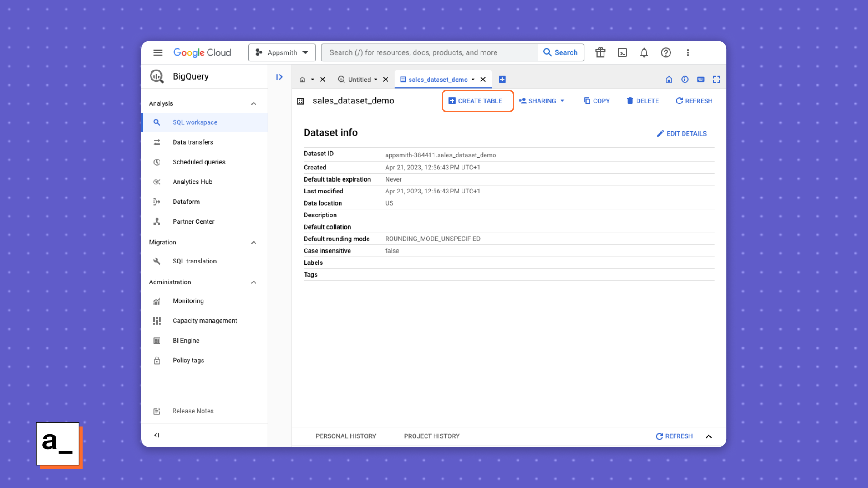The width and height of the screenshot is (868, 488).
Task: Click ROUNDING_MODE_UNSPECIFIED value
Action: point(433,239)
